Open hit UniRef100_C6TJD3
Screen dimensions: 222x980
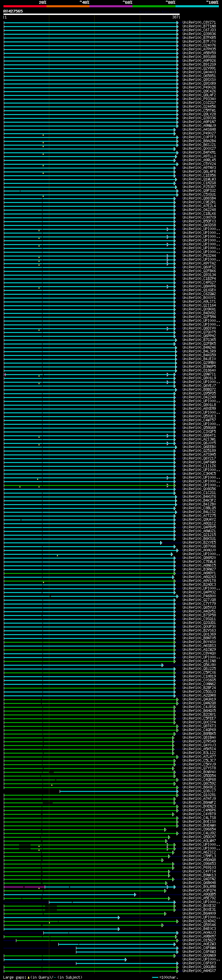199,30
